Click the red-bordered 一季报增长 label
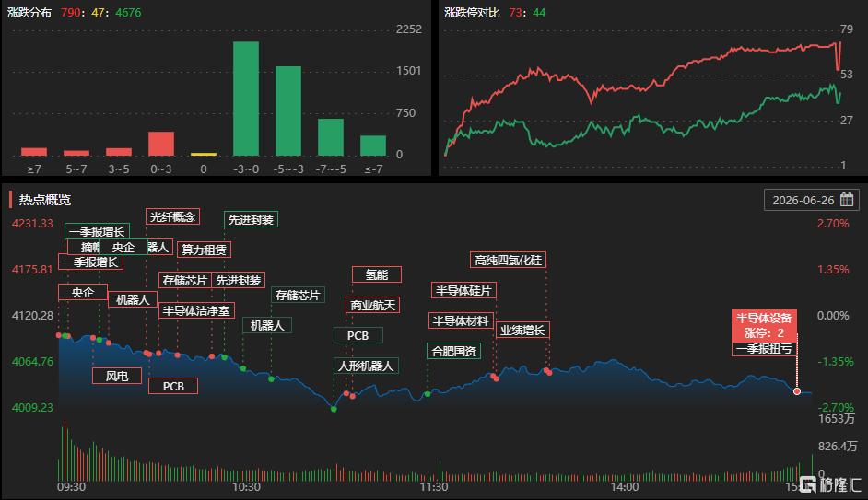Screen dimensions: 868x500 (90, 262)
